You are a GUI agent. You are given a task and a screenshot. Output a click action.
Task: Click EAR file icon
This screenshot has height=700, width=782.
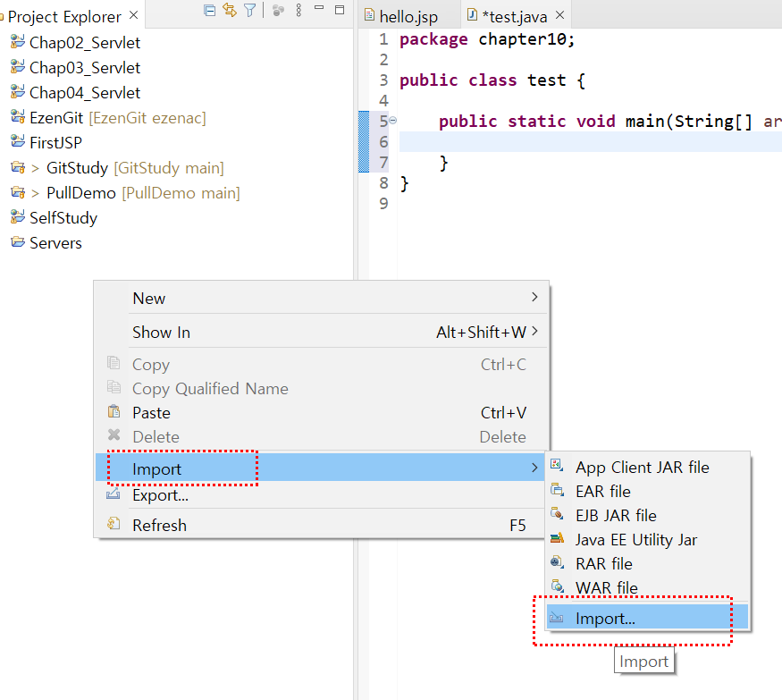(x=557, y=489)
